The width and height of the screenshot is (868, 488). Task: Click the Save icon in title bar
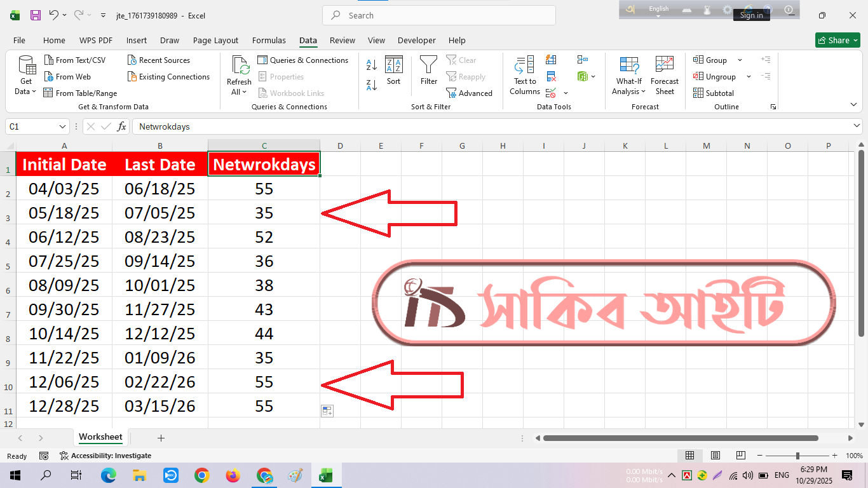[x=36, y=15]
